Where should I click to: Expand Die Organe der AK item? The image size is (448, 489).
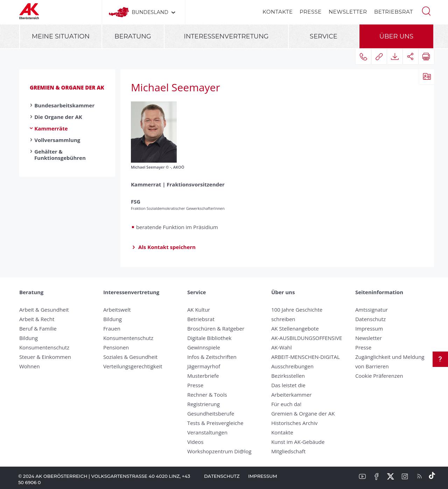58,117
